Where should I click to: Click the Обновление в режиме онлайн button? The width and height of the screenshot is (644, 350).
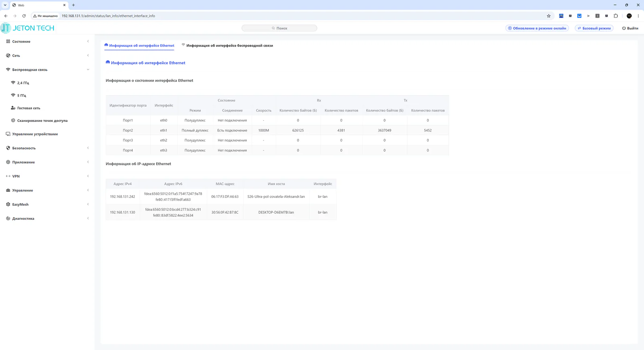pos(537,28)
